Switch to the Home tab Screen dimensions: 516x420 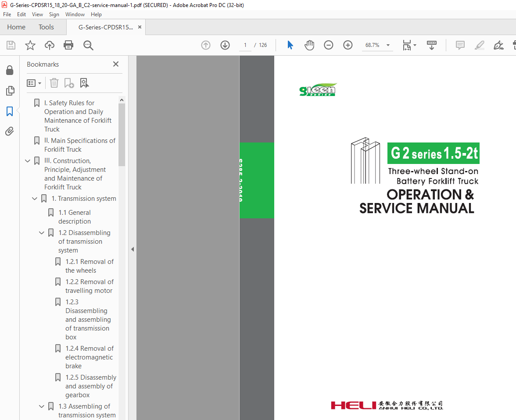point(16,27)
